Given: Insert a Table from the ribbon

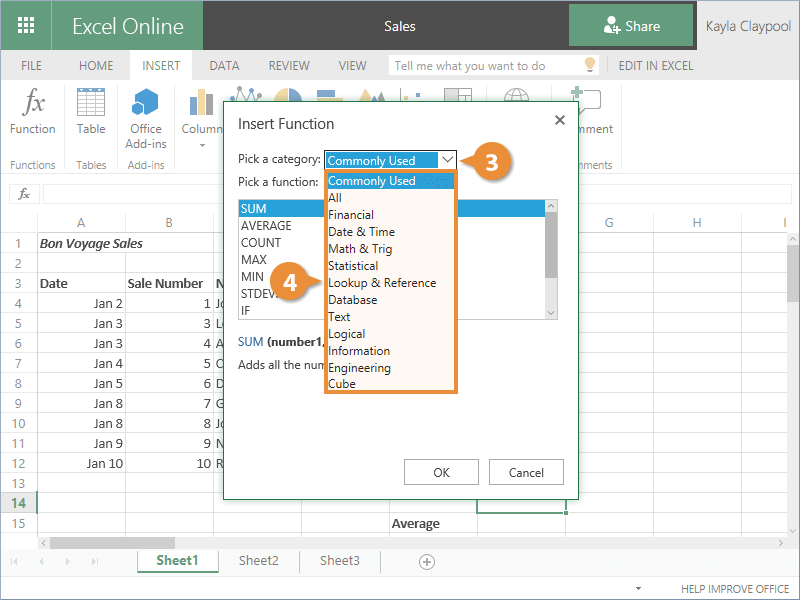Looking at the screenshot, I should 91,103.
